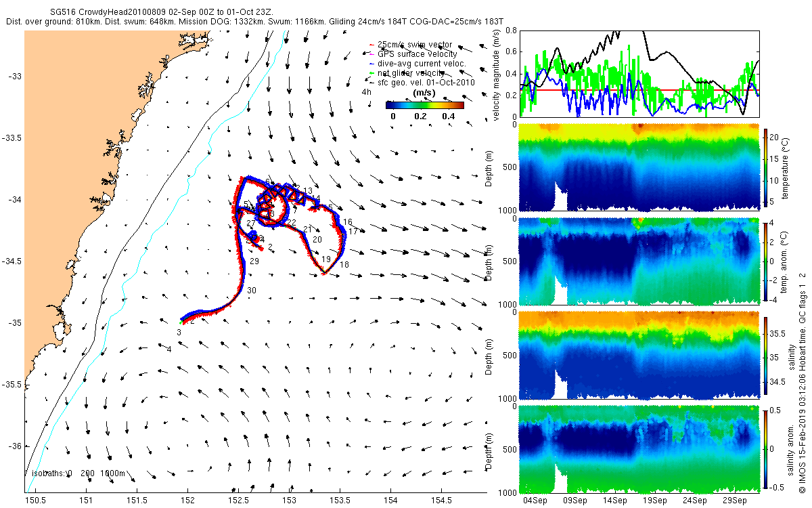Click the 35.5 tick on the salinity colorbar

pos(777,334)
